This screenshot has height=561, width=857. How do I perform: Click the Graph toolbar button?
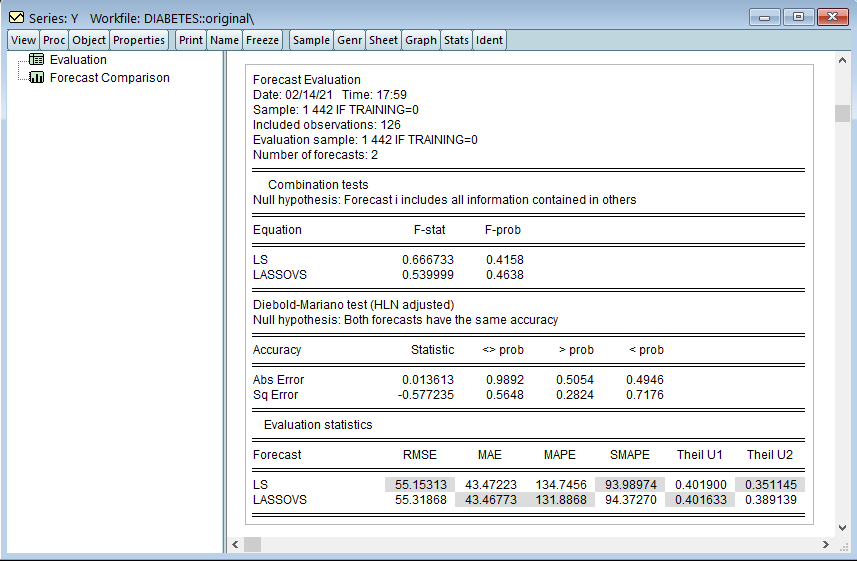421,40
